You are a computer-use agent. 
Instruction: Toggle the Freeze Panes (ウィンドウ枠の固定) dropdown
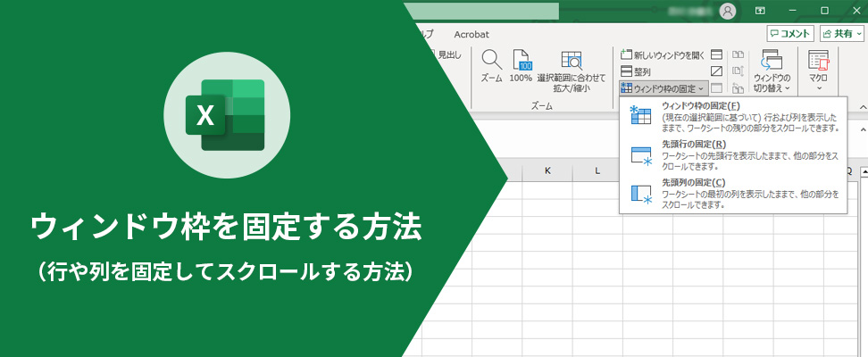coord(664,88)
